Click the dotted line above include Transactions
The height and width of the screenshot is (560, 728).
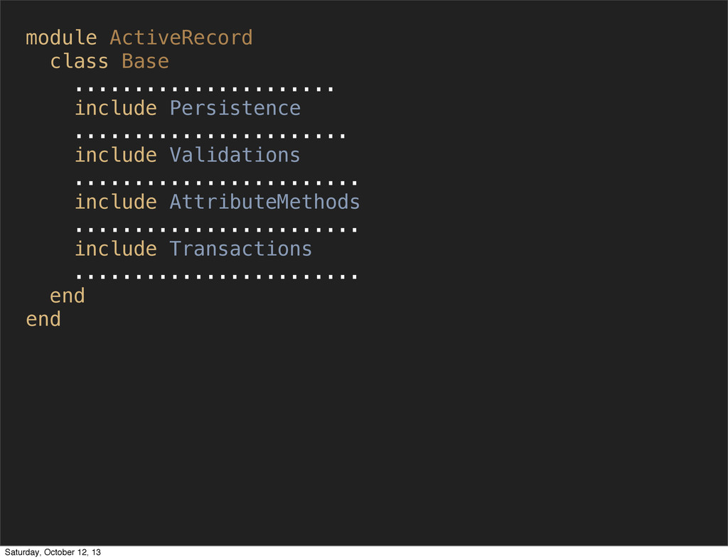216,230
